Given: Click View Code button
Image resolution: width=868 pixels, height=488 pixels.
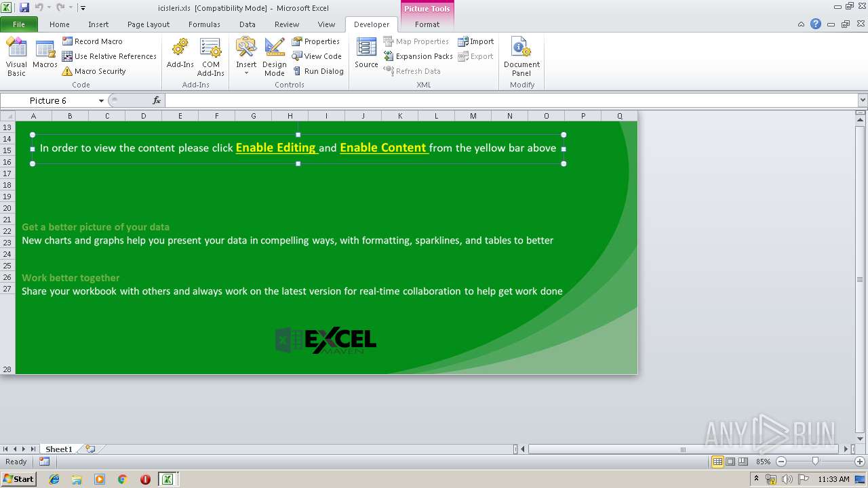Looking at the screenshot, I should coord(317,56).
